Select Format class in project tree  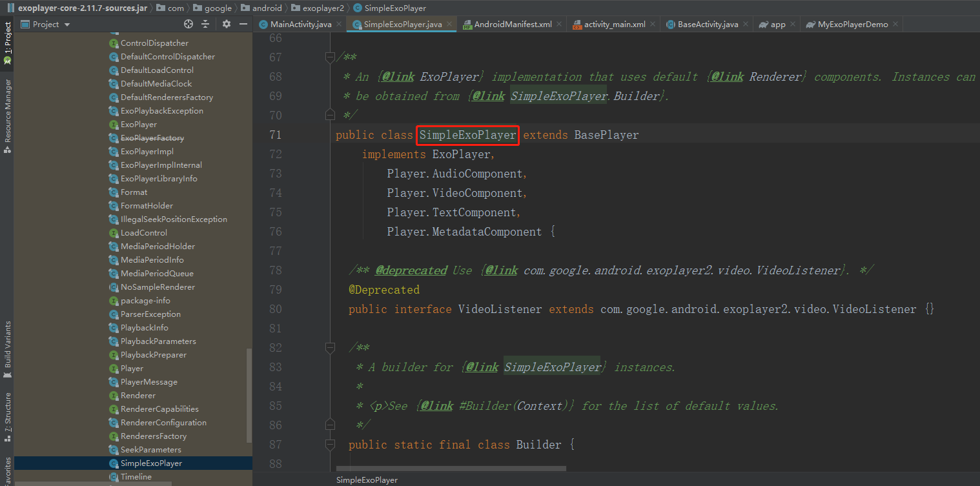(x=134, y=192)
